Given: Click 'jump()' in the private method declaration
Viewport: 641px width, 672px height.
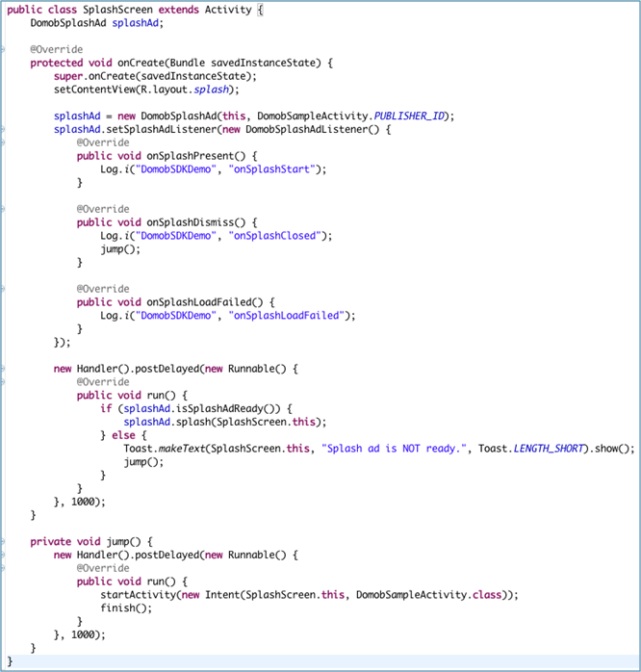Looking at the screenshot, I should pyautogui.click(x=123, y=542).
